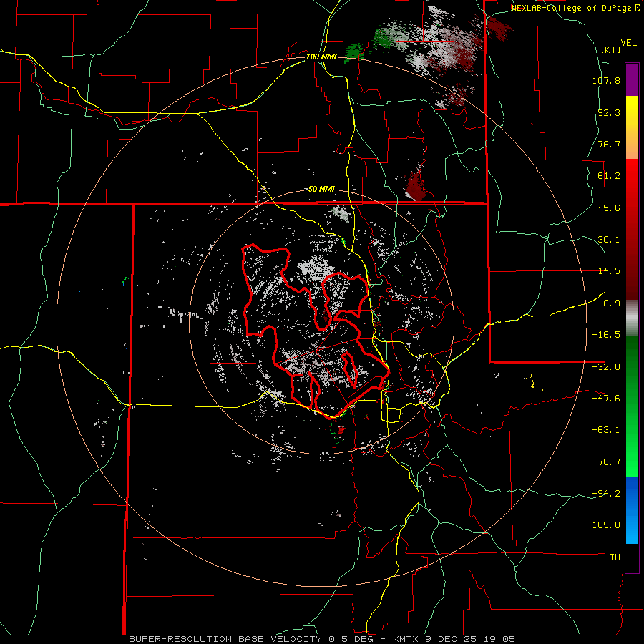Click the yellow-orange segment of the color bar
This screenshot has width=644, height=644.
pyautogui.click(x=632, y=127)
